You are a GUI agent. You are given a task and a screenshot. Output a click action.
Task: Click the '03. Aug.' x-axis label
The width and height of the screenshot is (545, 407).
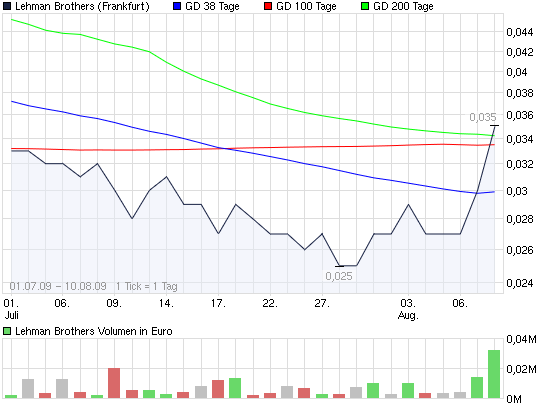(x=408, y=309)
